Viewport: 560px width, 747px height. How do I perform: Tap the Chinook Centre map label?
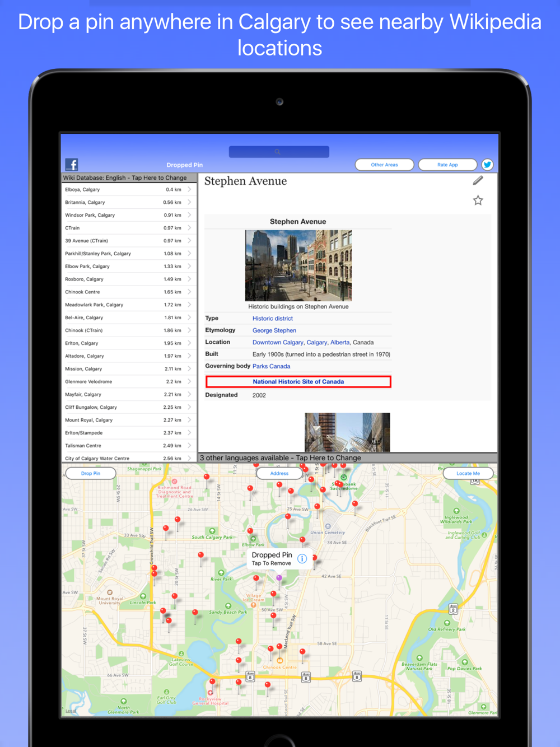tap(280, 667)
